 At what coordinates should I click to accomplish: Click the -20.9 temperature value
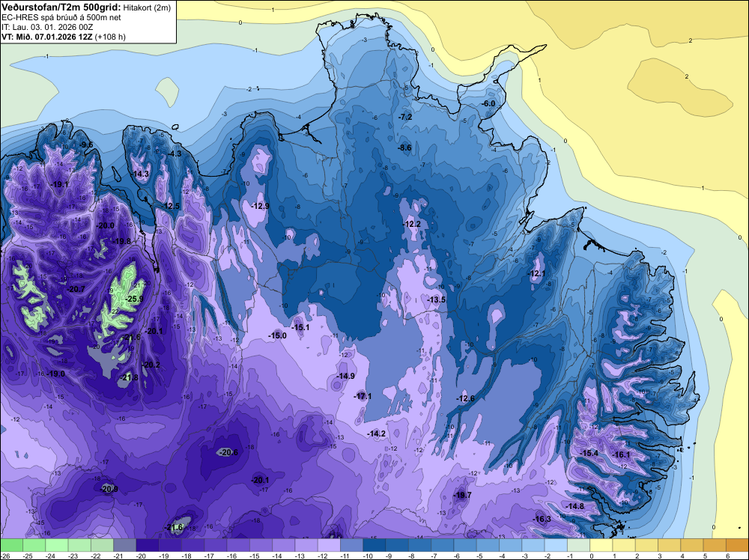pyautogui.click(x=109, y=488)
